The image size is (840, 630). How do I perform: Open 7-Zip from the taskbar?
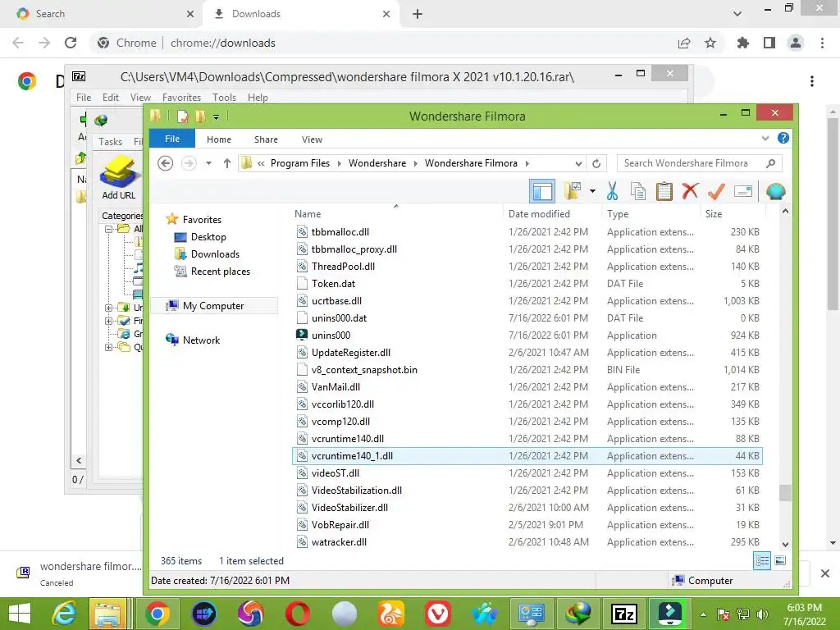624,614
